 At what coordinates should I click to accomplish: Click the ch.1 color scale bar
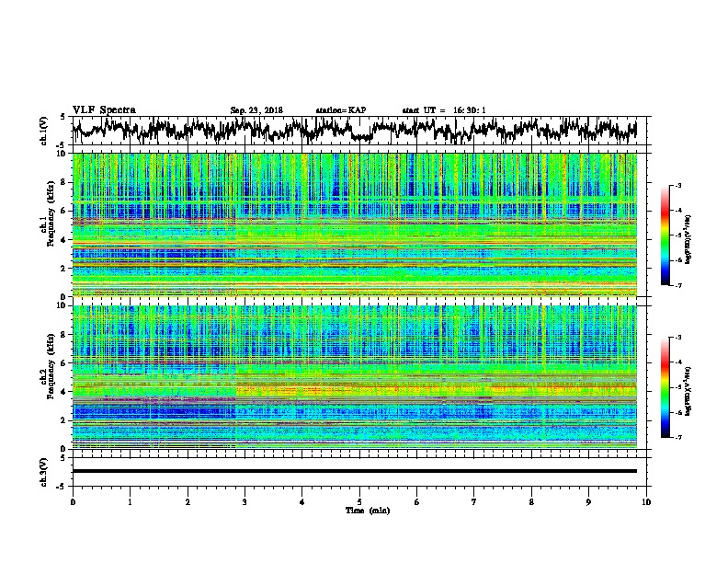(665, 236)
